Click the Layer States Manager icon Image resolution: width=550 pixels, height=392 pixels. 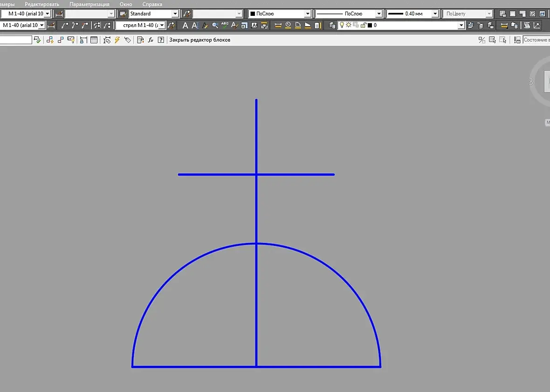click(x=490, y=25)
